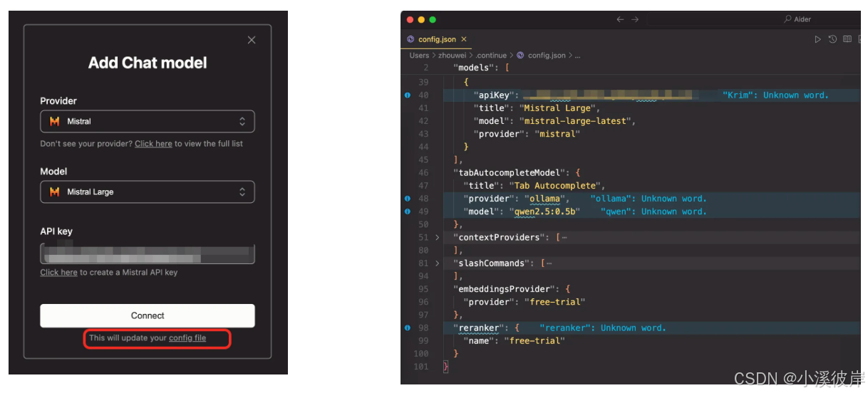
Task: Open the config file link
Action: tap(187, 338)
